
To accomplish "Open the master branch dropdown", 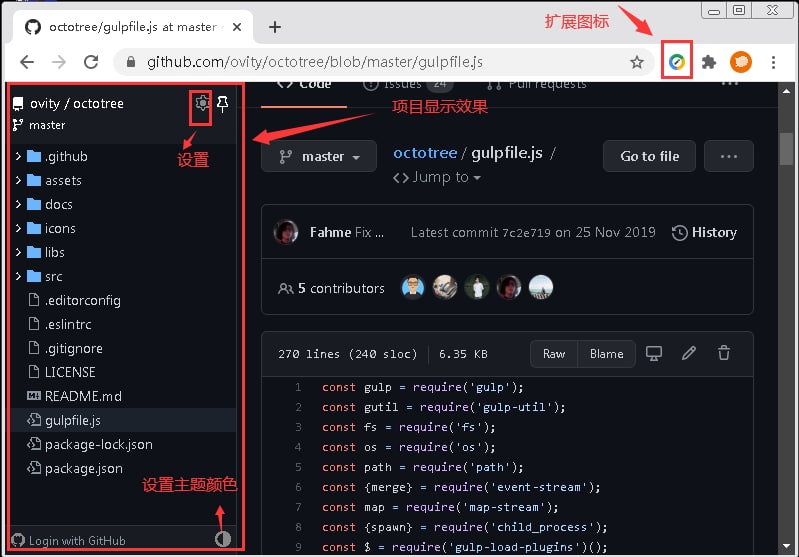I will [319, 156].
